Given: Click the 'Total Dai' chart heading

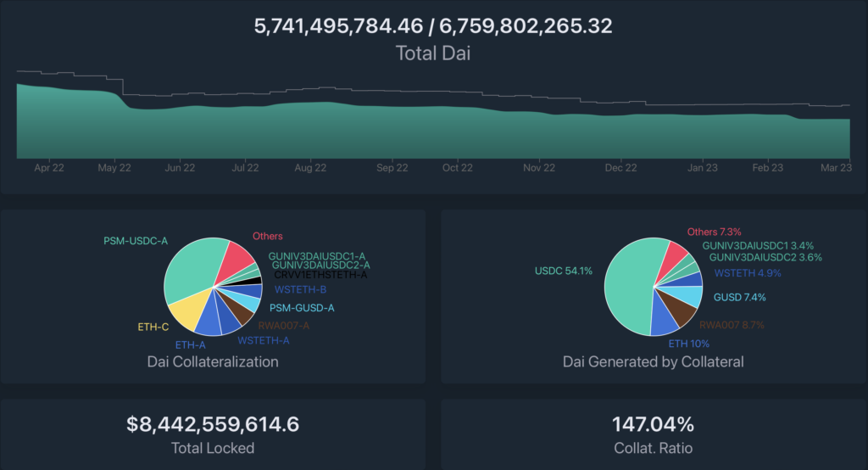Looking at the screenshot, I should 433,53.
